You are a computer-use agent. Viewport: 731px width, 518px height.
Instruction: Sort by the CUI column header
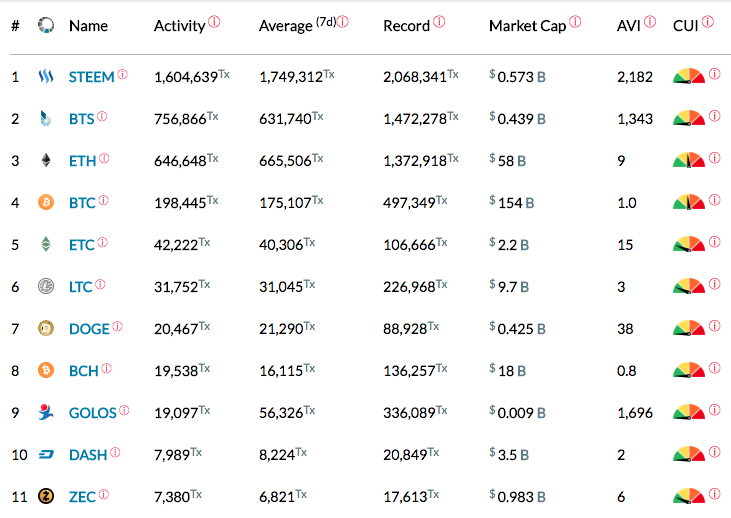click(685, 26)
